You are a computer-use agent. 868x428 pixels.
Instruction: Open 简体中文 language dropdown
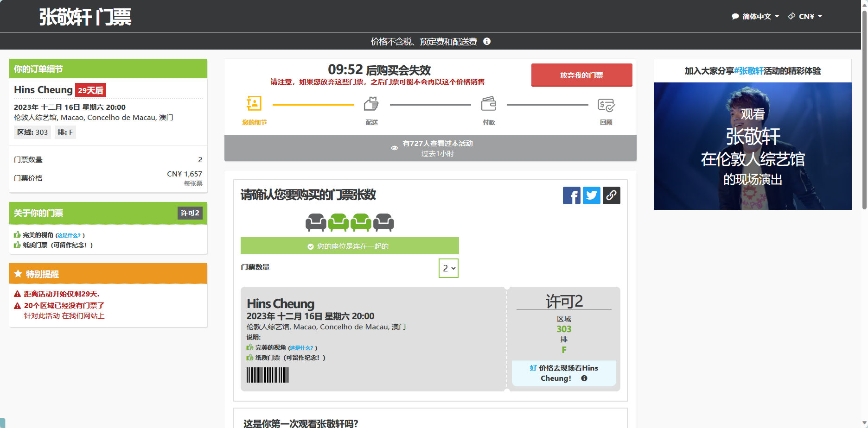click(756, 16)
